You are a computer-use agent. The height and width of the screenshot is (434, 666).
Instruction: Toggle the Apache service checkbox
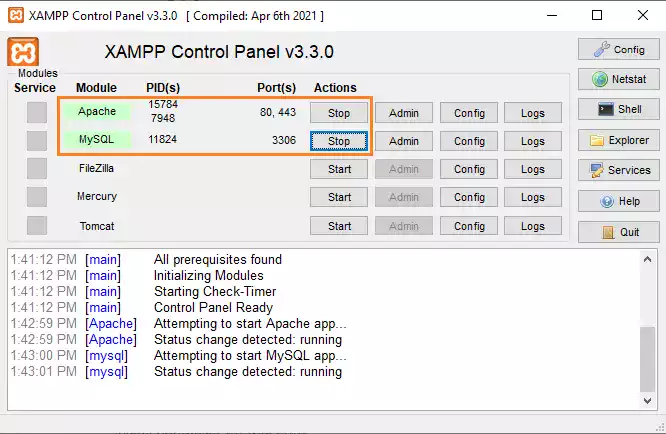tap(37, 113)
